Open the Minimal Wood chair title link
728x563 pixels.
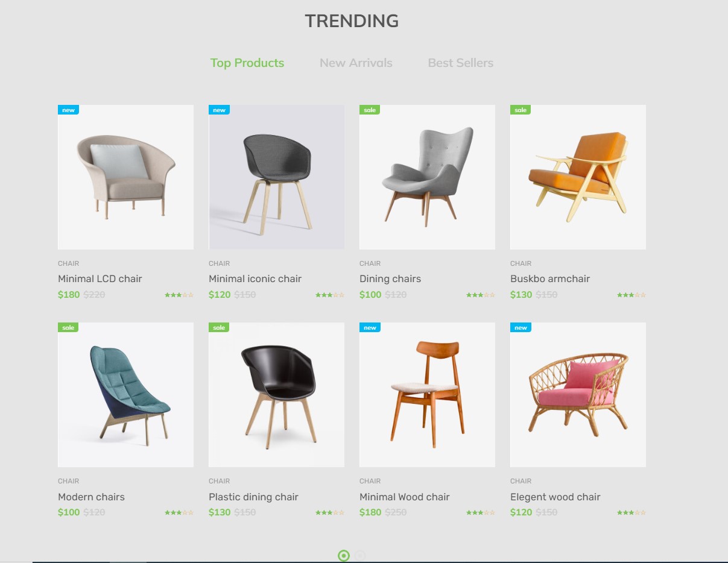tap(405, 497)
